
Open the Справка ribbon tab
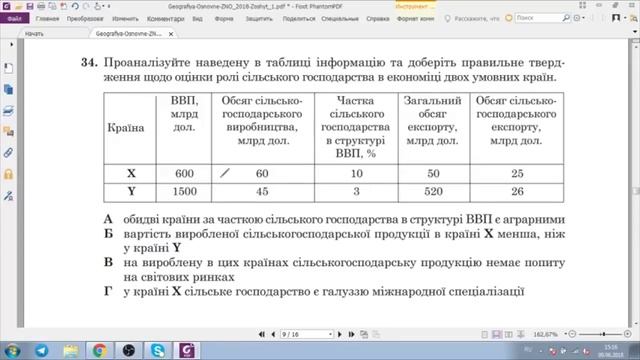pos(378,19)
